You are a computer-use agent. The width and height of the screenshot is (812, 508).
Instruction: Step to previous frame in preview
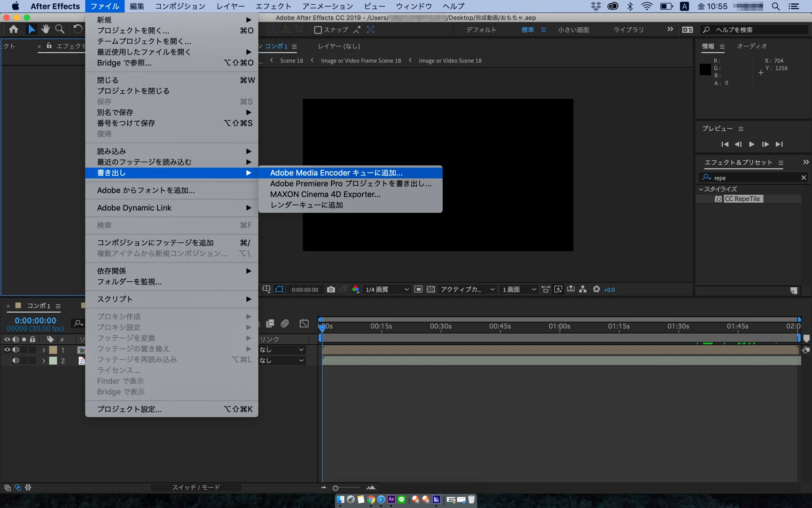(738, 144)
